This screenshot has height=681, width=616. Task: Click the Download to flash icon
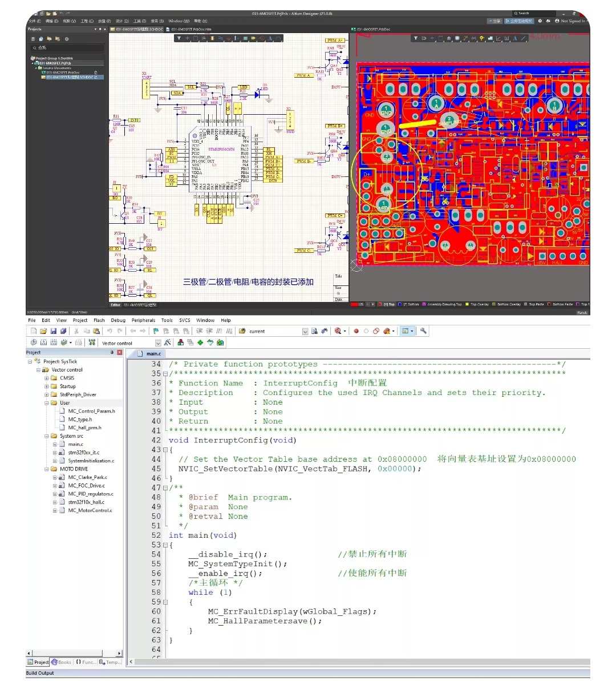click(x=92, y=342)
